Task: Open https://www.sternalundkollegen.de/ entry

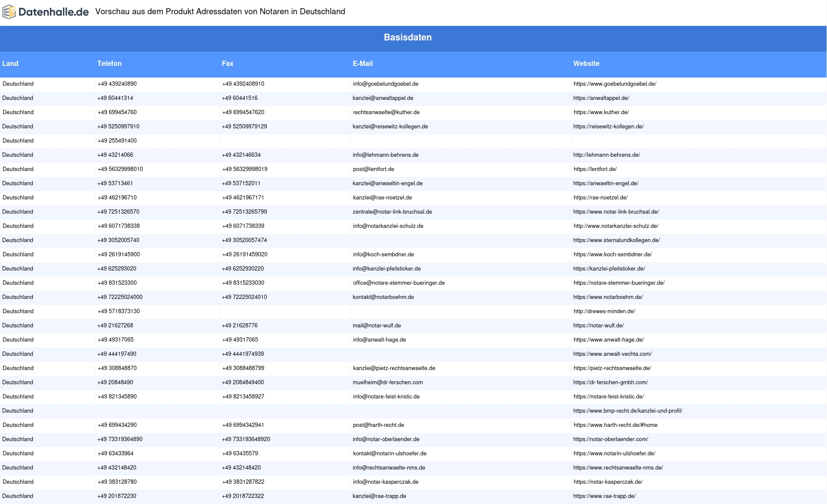Action: (616, 240)
